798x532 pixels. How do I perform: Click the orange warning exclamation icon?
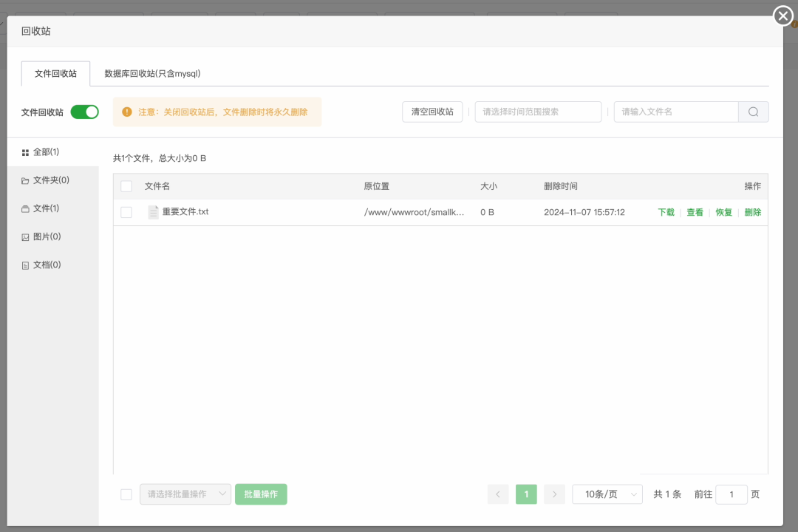pos(127,112)
